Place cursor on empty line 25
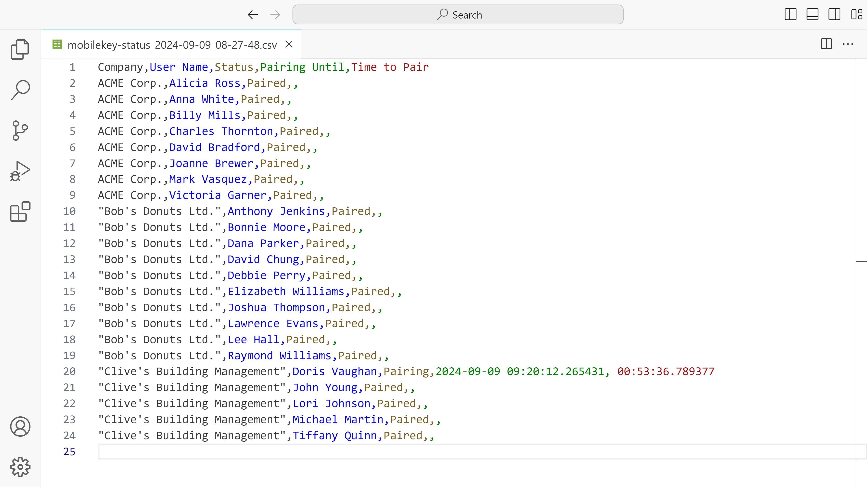 (x=482, y=452)
